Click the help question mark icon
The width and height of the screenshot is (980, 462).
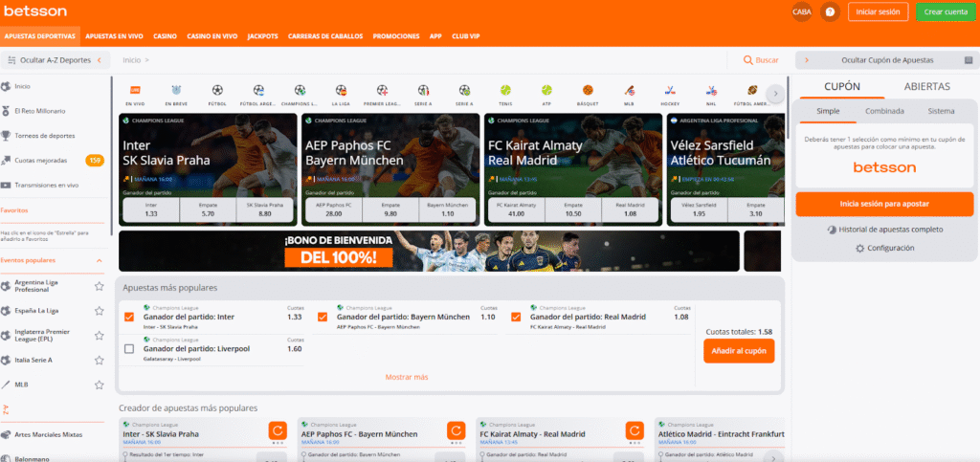coord(830,11)
